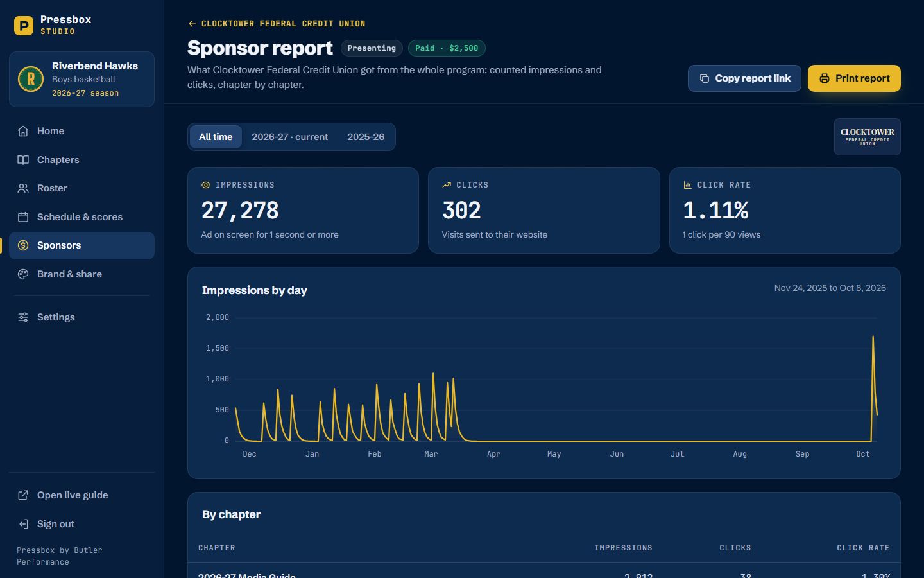Click the Roster people icon

23,188
